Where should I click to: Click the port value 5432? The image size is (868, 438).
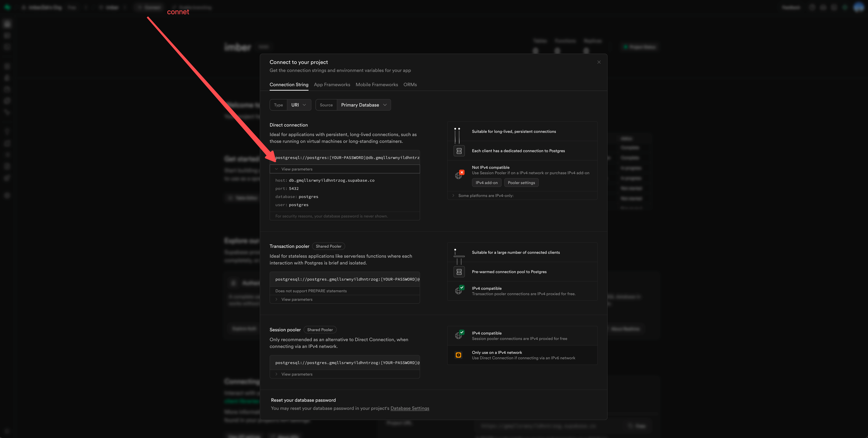tap(294, 188)
